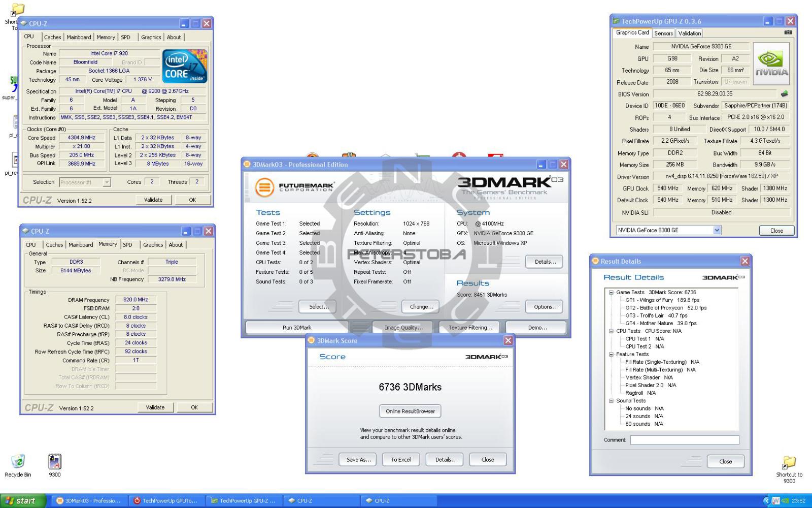Click the Comment input field

[685, 440]
